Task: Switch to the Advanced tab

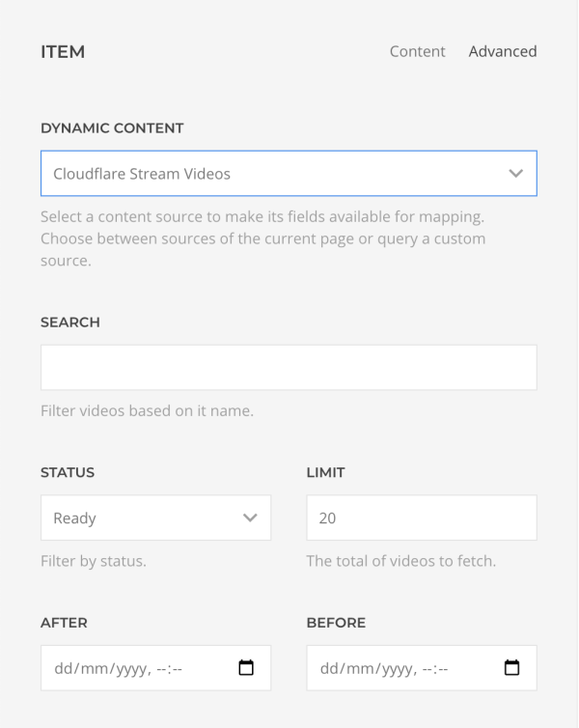Action: pyautogui.click(x=503, y=51)
